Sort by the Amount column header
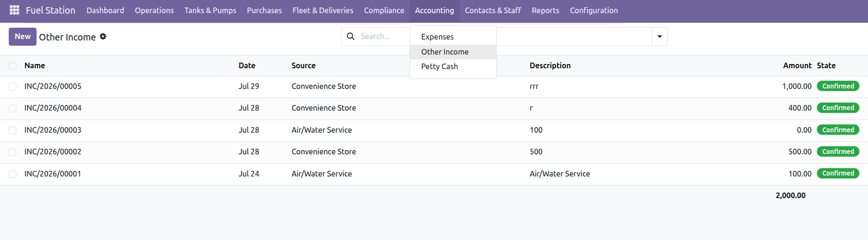 pos(797,65)
